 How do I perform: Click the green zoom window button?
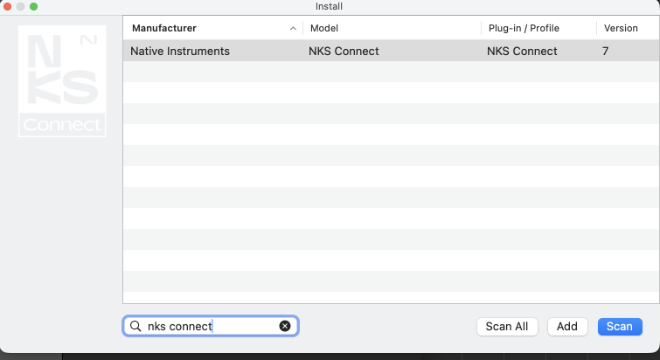tap(34, 6)
